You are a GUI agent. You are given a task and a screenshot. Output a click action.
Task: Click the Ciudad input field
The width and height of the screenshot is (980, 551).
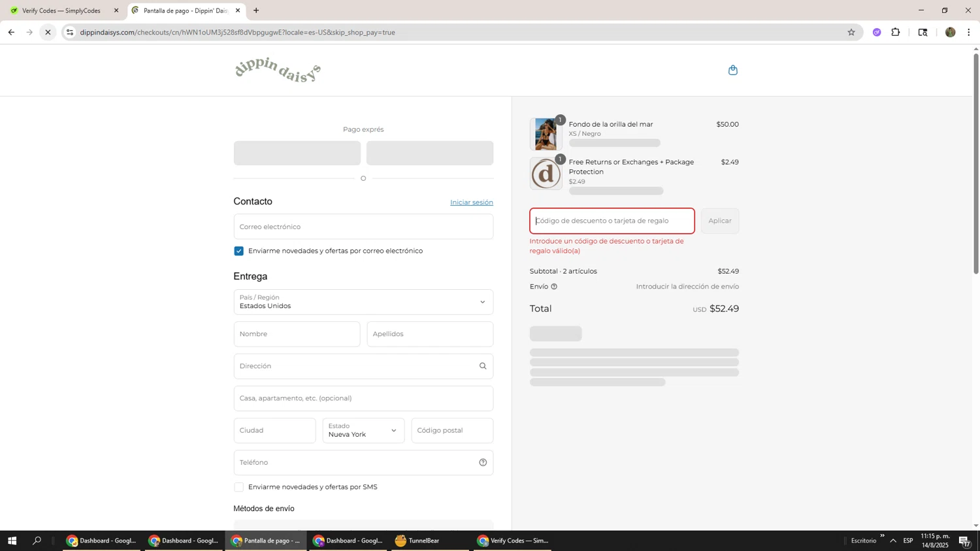pyautogui.click(x=274, y=431)
